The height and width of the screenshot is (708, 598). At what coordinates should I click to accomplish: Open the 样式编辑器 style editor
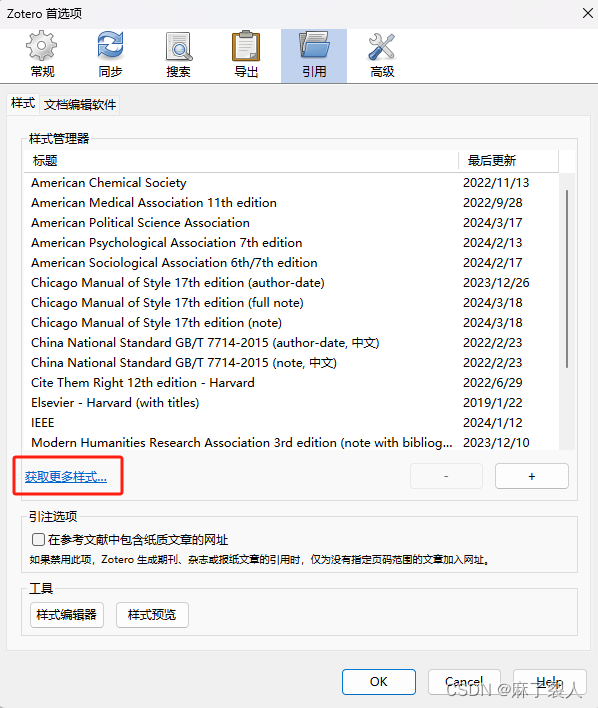click(x=67, y=615)
